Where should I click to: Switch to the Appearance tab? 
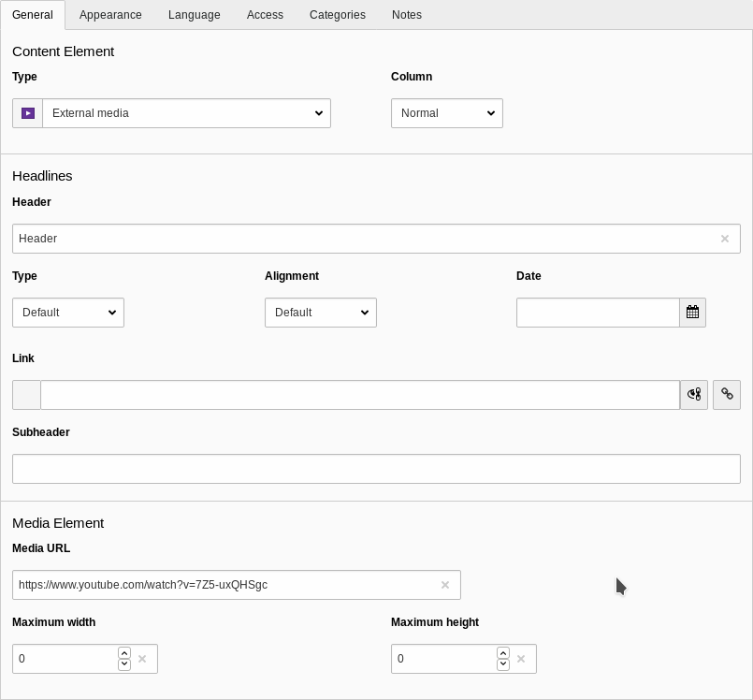pos(110,15)
